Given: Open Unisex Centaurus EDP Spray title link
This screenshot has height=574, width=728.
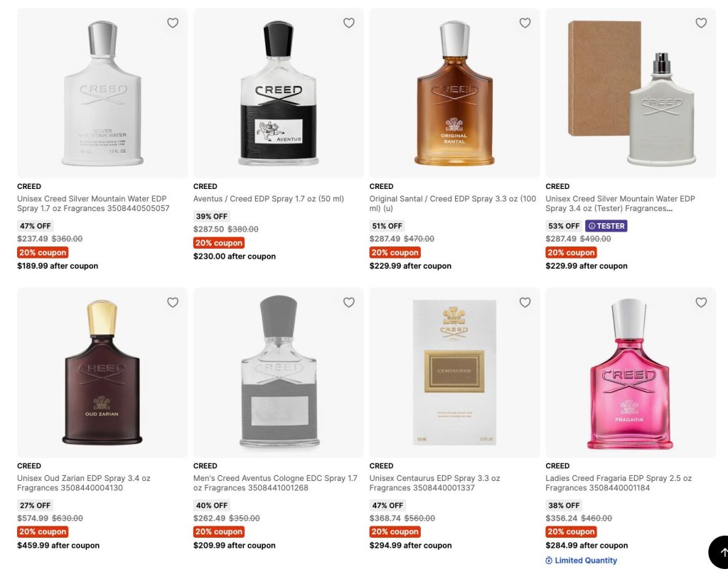Looking at the screenshot, I should 434,482.
